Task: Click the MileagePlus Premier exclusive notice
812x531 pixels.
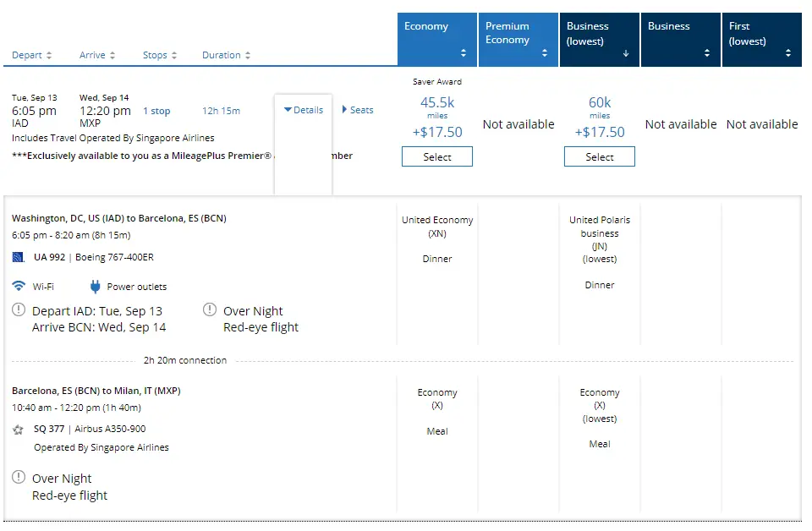Action: (x=183, y=156)
